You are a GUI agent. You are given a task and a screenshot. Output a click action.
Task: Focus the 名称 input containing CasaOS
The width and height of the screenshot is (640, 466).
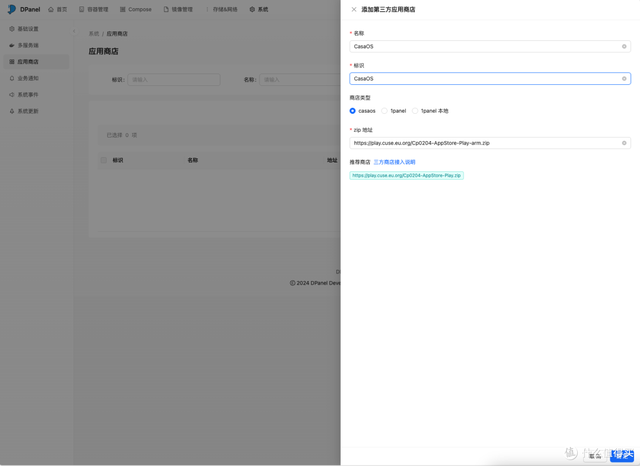(x=490, y=47)
